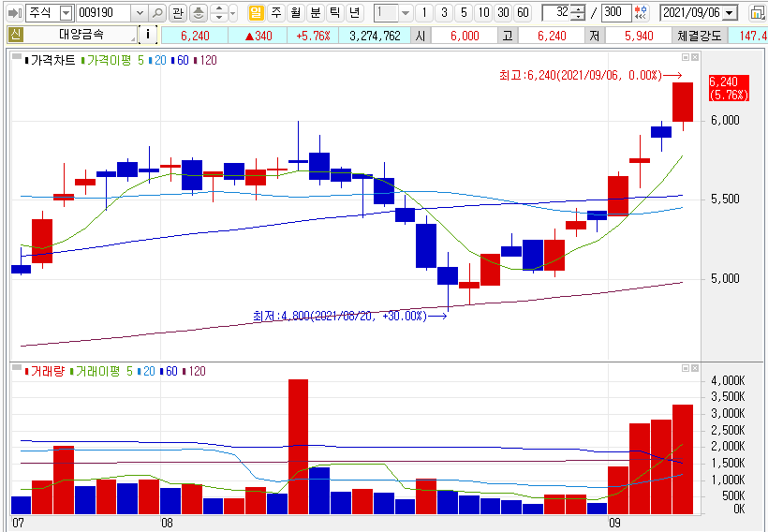The width and height of the screenshot is (768, 532).
Task: Close the price chart pane with its X icon
Action: pos(695,58)
